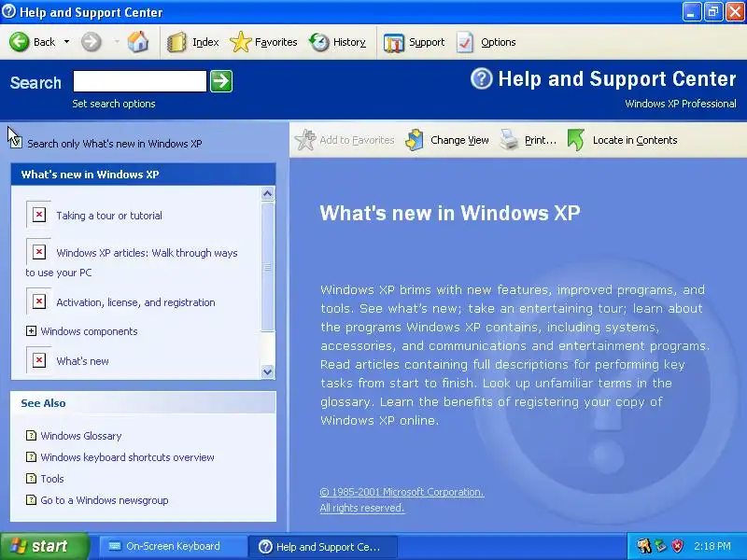Click topic list scroll down arrow

tap(268, 371)
